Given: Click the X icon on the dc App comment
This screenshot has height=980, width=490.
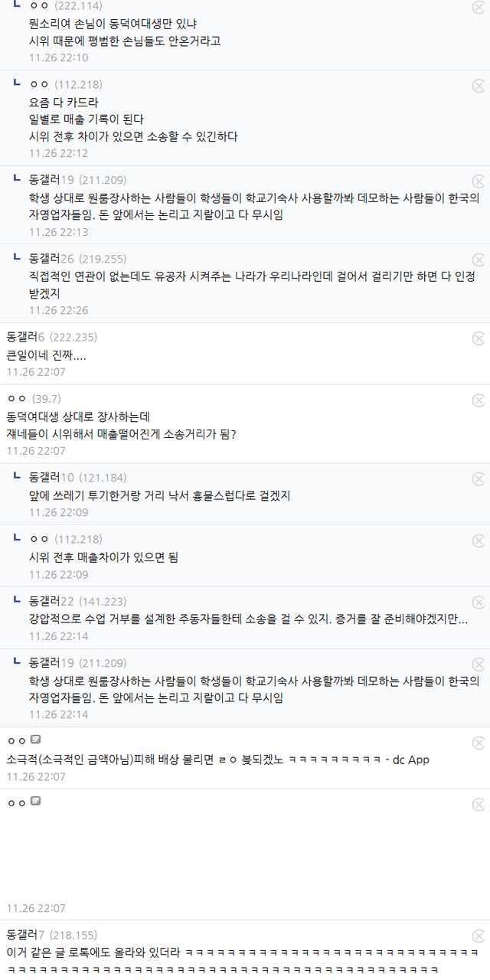Looking at the screenshot, I should click(x=479, y=743).
